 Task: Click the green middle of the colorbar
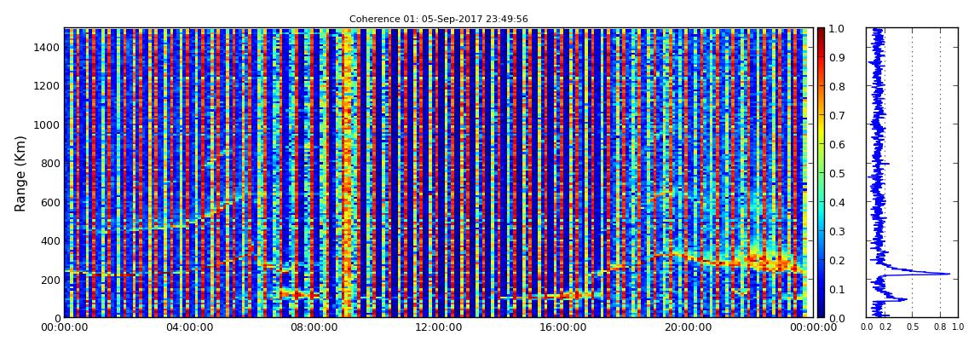(821, 173)
